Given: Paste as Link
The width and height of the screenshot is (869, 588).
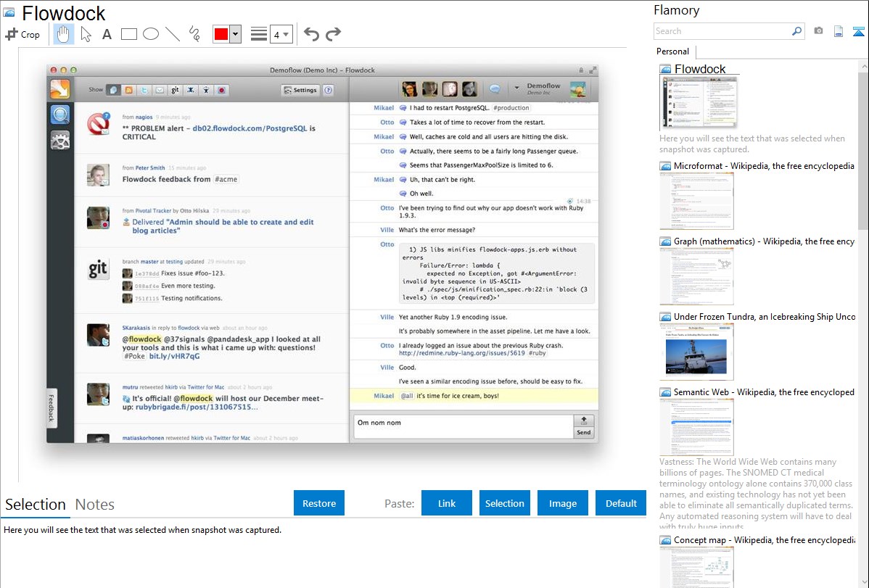Looking at the screenshot, I should tap(447, 503).
